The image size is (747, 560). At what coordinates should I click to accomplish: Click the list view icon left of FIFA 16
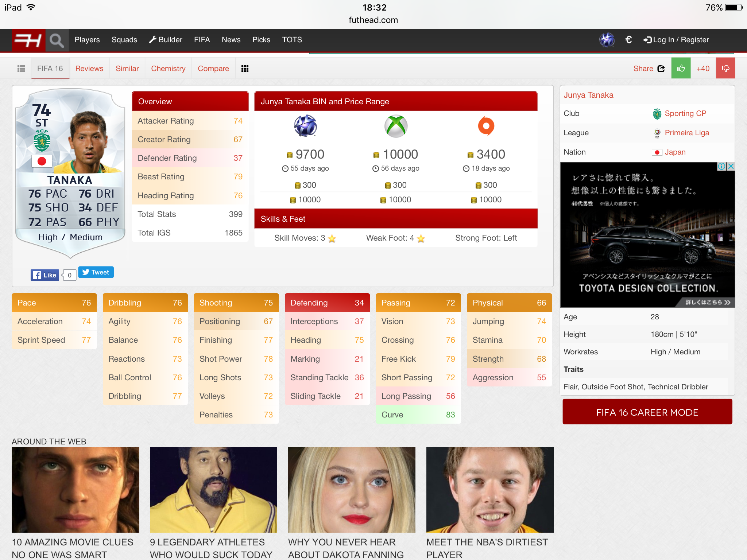coord(21,69)
